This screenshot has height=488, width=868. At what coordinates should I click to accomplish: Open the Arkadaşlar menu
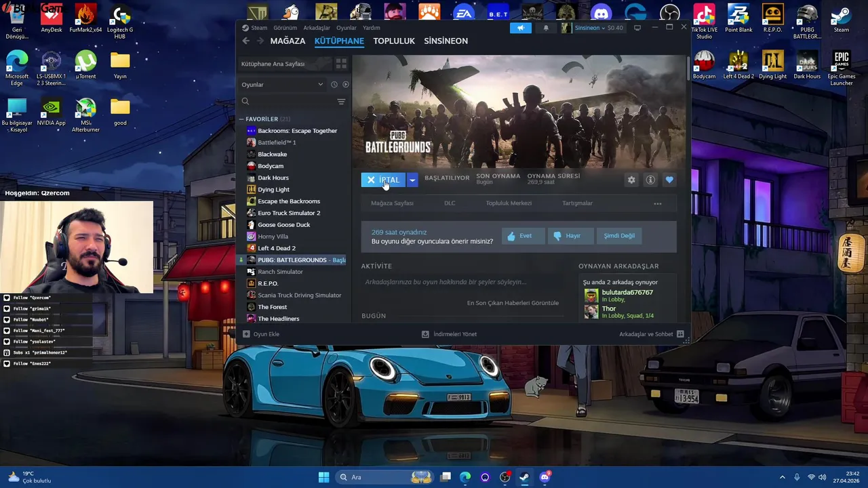(x=317, y=28)
